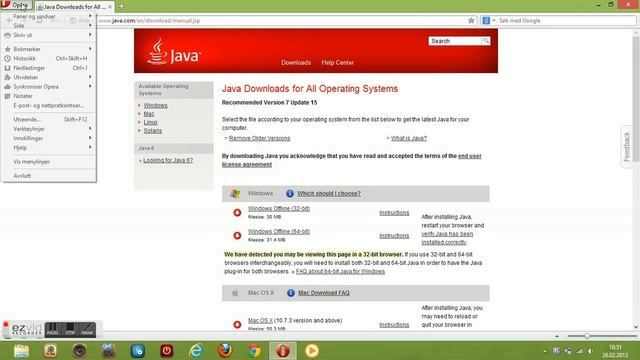640x360 pixels.
Task: Click the red download icon for Windows 32-bit
Action: [237, 213]
